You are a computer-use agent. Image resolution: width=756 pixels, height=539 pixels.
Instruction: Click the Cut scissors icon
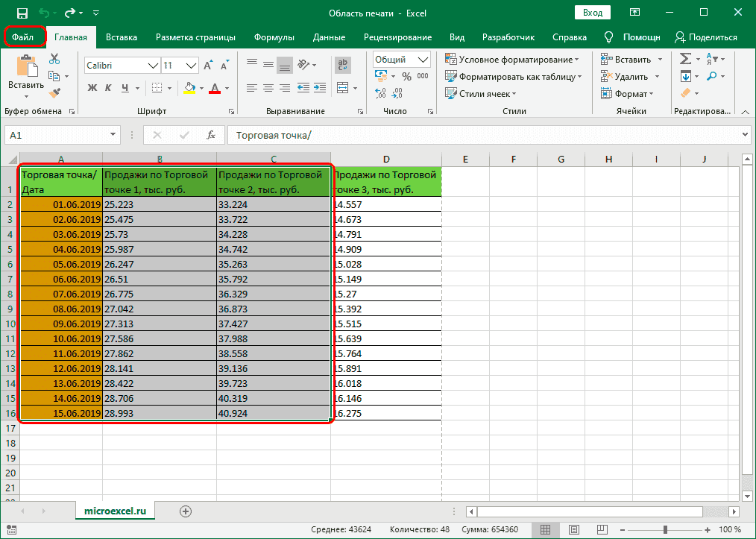point(54,60)
